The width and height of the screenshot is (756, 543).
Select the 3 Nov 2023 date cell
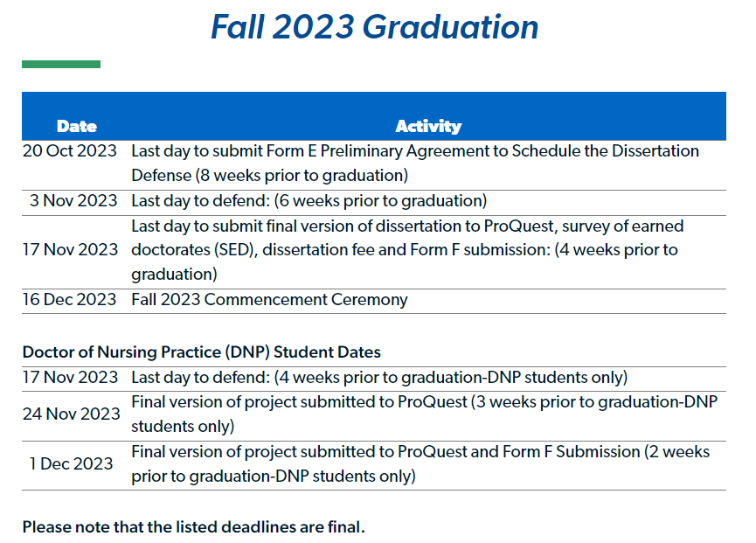(73, 201)
